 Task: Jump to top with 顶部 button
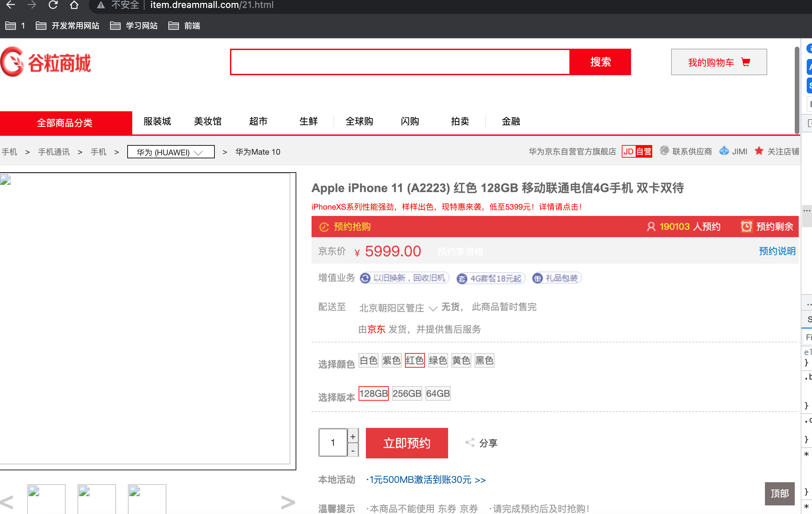tap(780, 493)
